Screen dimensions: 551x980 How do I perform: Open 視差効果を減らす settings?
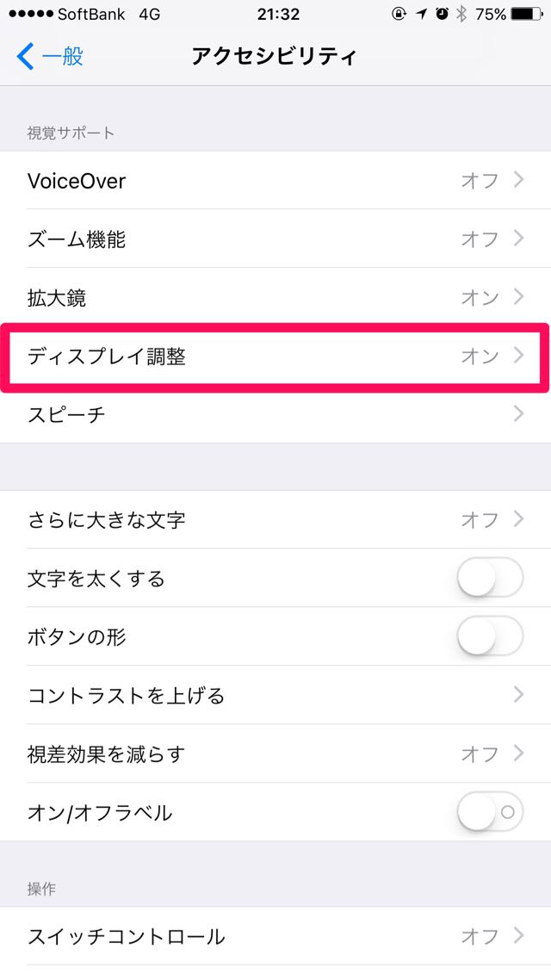click(x=275, y=754)
